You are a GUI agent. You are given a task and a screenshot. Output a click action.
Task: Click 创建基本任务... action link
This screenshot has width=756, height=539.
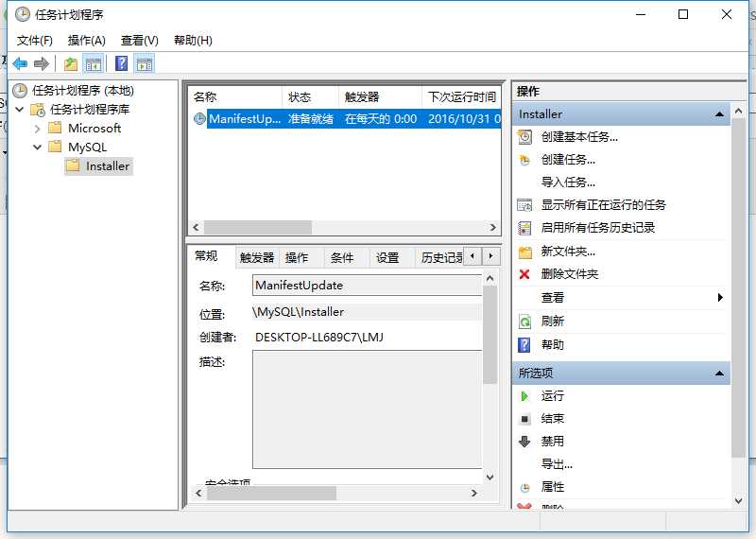point(579,137)
